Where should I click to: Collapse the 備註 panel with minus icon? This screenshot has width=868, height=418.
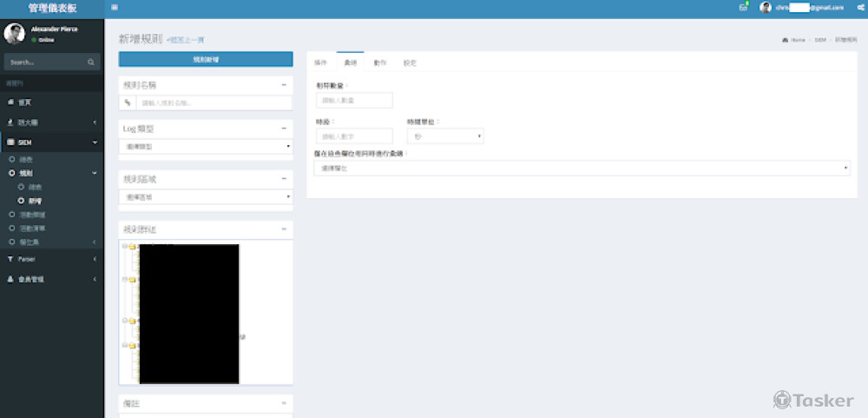point(284,403)
